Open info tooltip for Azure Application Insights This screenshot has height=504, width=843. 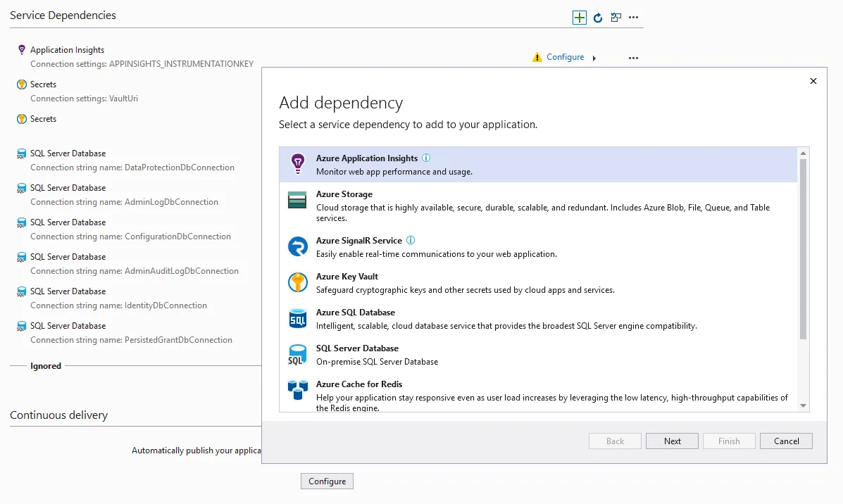(426, 158)
